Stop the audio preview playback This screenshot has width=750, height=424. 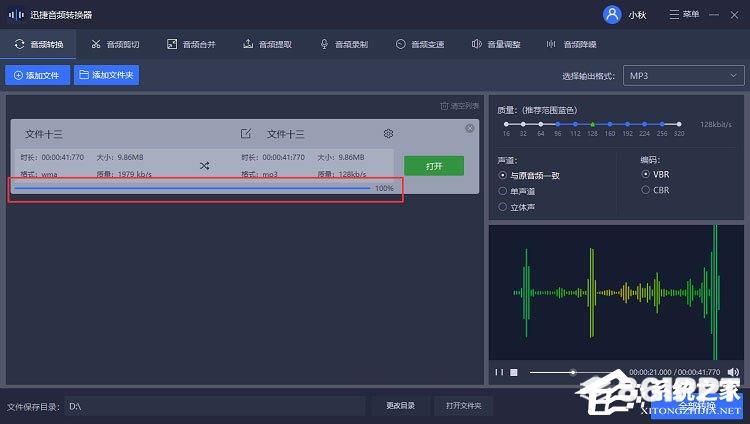[514, 372]
